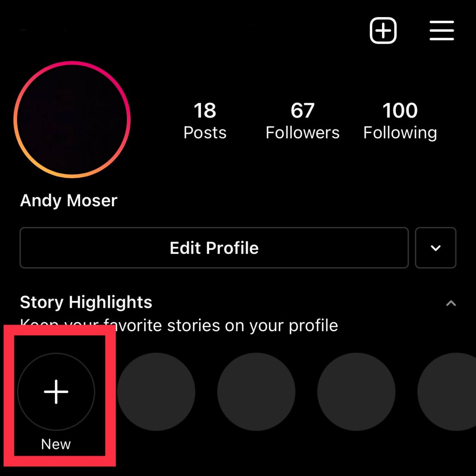Tap the plus circle to add highlight
476x476 pixels.
click(56, 392)
